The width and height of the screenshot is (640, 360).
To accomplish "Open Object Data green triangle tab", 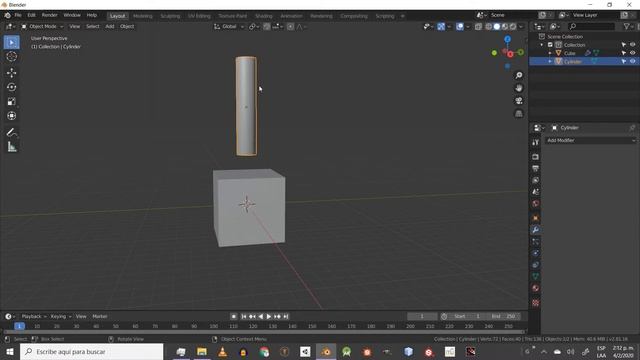I will (x=536, y=277).
